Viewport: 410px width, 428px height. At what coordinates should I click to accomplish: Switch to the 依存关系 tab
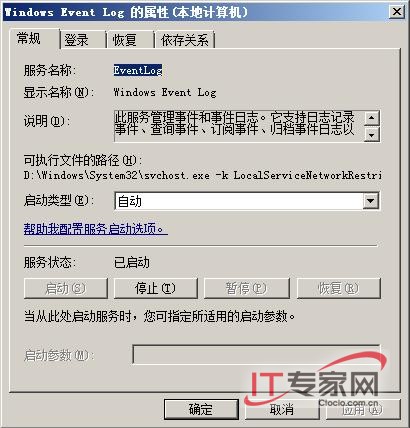tap(184, 40)
